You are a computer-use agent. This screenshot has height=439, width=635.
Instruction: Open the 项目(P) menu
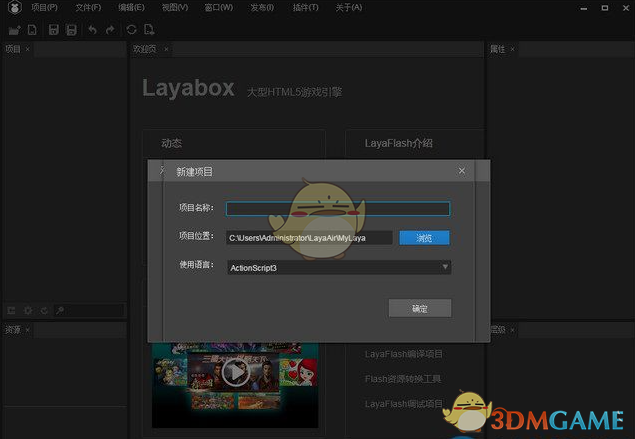tap(45, 8)
